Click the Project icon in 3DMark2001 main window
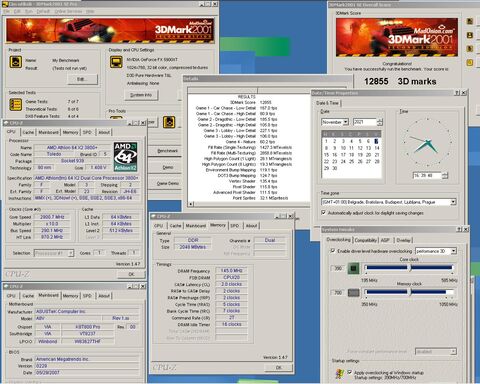This screenshot has width=480, height=384. [16, 62]
